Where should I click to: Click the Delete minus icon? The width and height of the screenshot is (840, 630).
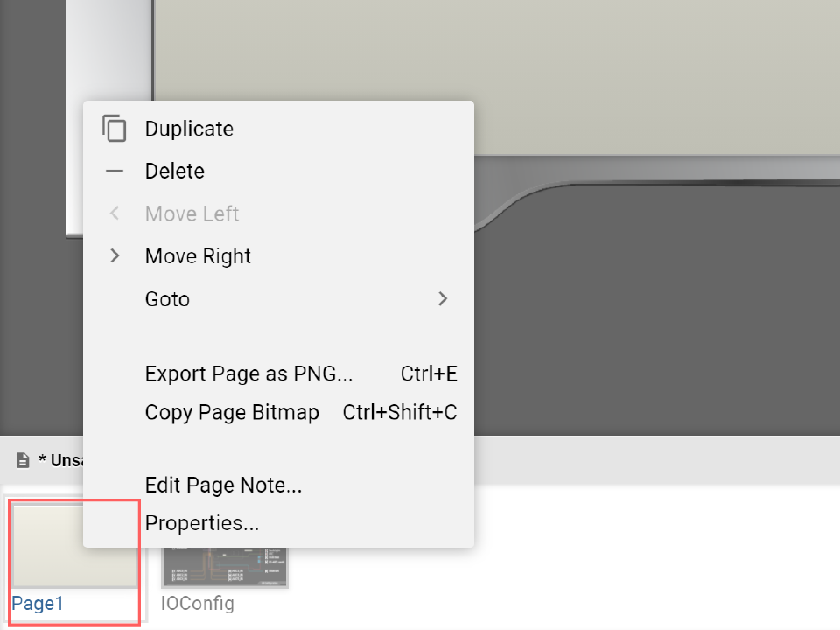tap(115, 171)
